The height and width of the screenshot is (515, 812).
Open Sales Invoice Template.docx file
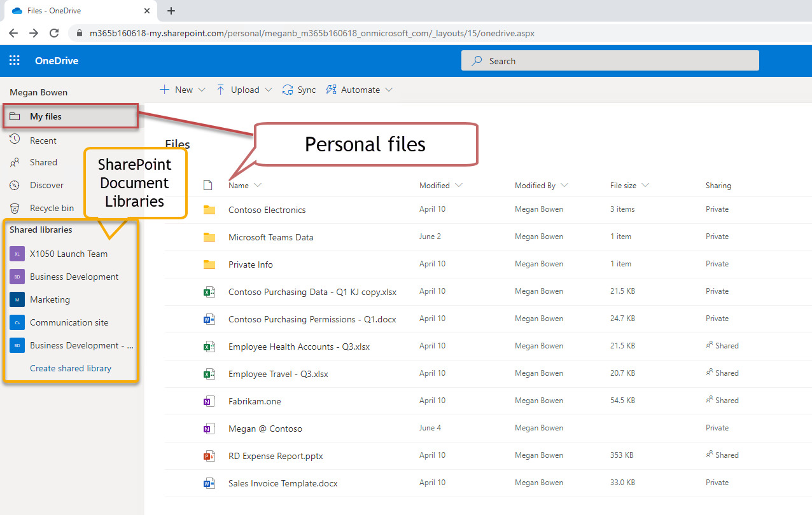pos(283,483)
